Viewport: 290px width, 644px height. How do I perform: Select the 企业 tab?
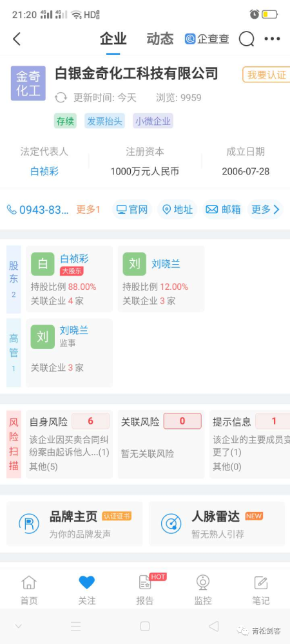(113, 39)
